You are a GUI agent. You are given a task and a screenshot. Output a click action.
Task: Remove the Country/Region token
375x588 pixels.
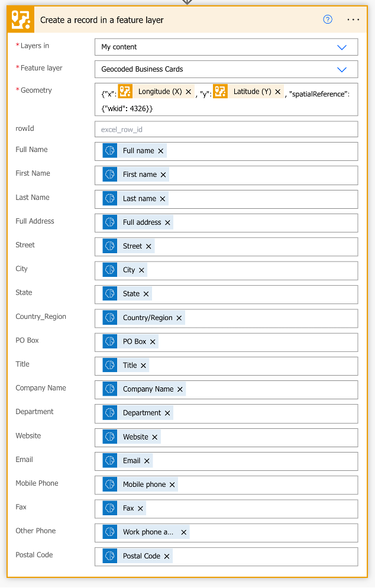point(179,318)
